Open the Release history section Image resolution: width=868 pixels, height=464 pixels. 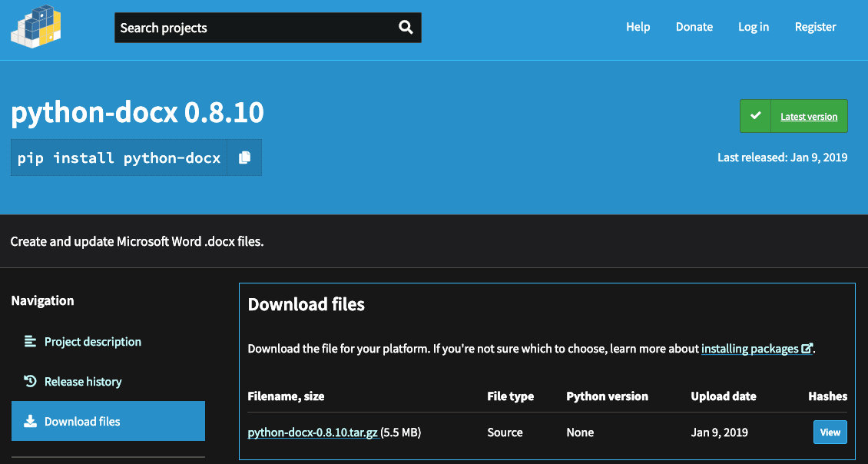(83, 381)
